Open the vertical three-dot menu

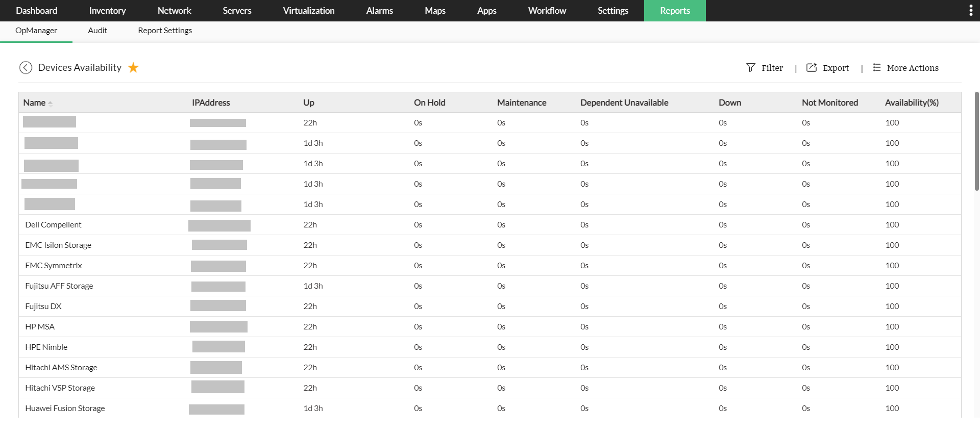970,11
